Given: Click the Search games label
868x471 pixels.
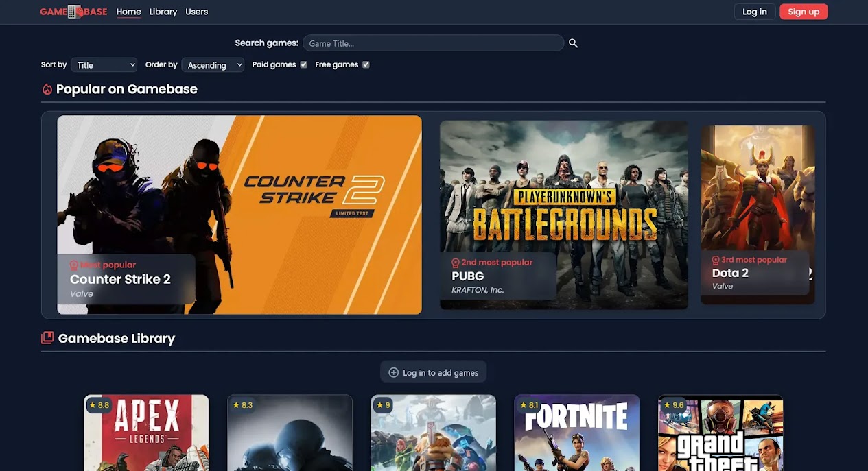Looking at the screenshot, I should click(267, 43).
